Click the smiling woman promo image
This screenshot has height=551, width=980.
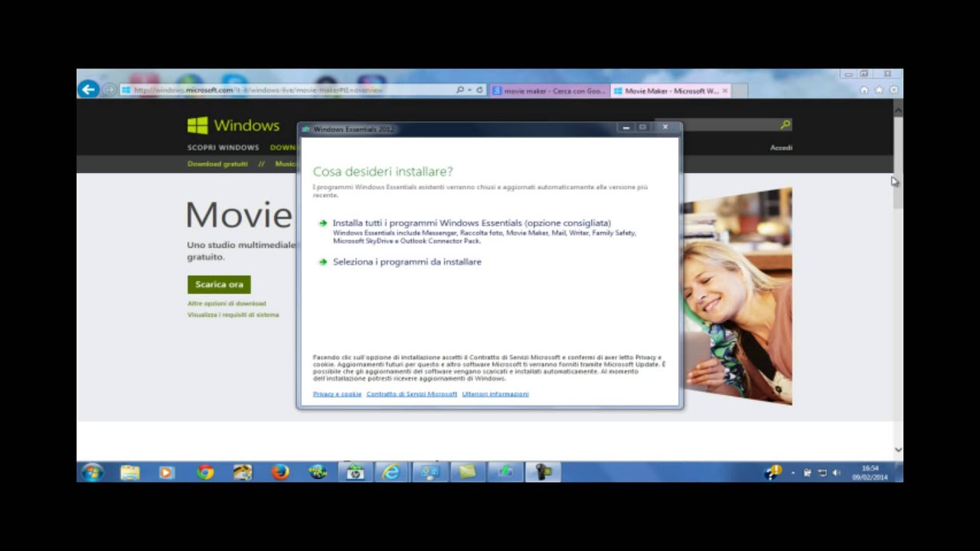click(737, 295)
